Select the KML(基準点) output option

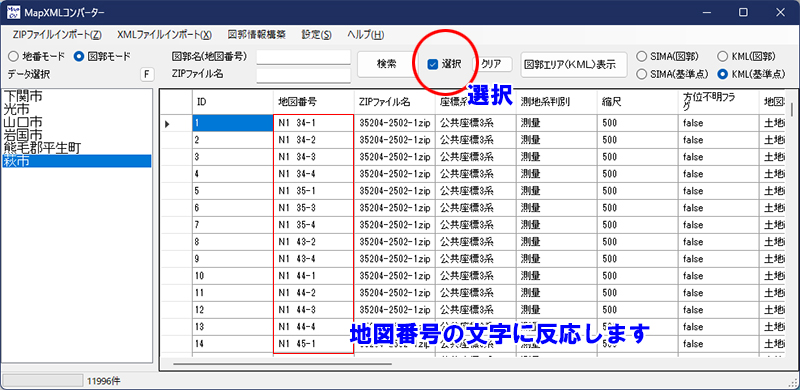coord(752,74)
